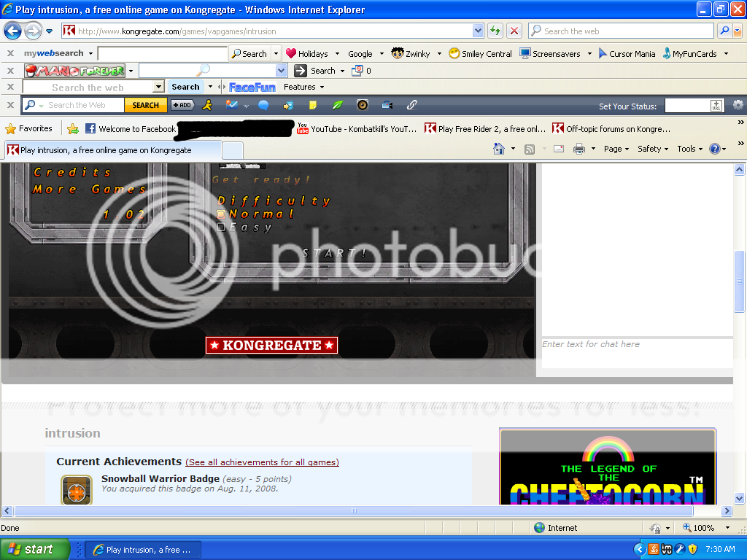Open the recent pages dropdown next to Forward
The height and width of the screenshot is (560, 747).
(x=49, y=31)
